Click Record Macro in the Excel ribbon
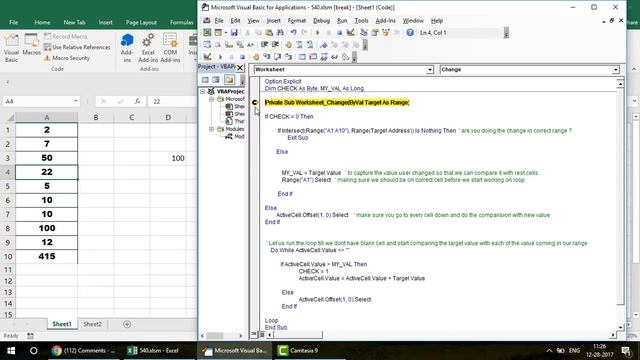Viewport: 640px width, 360px height. point(66,36)
